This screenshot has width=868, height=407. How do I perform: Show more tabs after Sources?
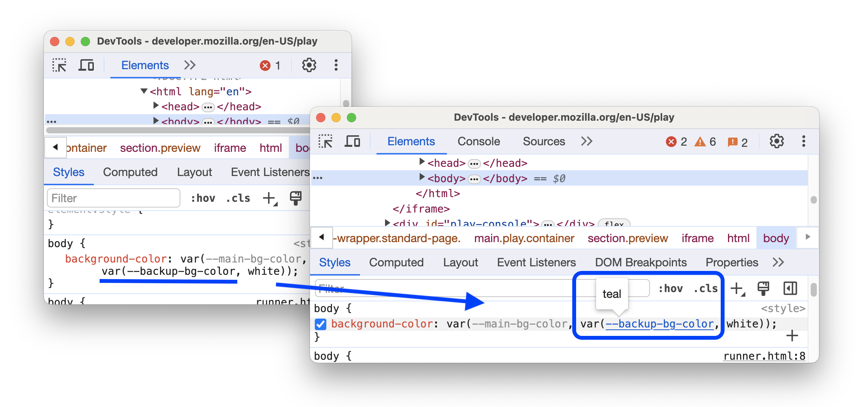pyautogui.click(x=586, y=141)
